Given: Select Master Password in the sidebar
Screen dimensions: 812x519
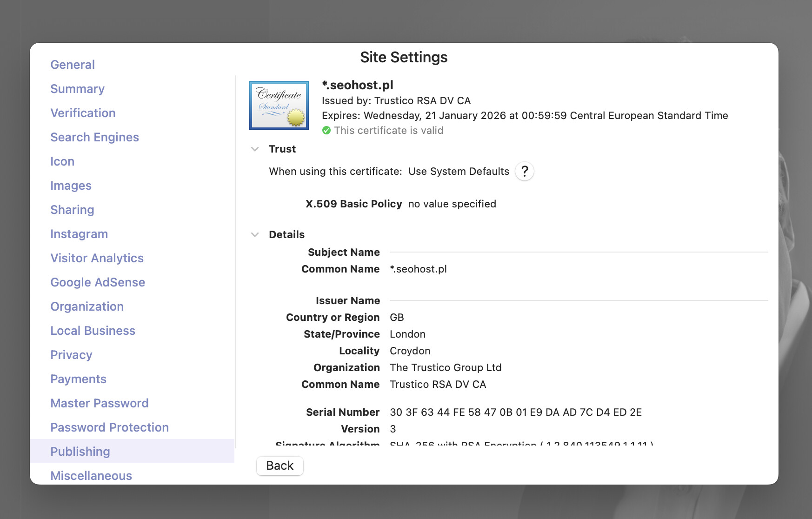Looking at the screenshot, I should point(100,403).
